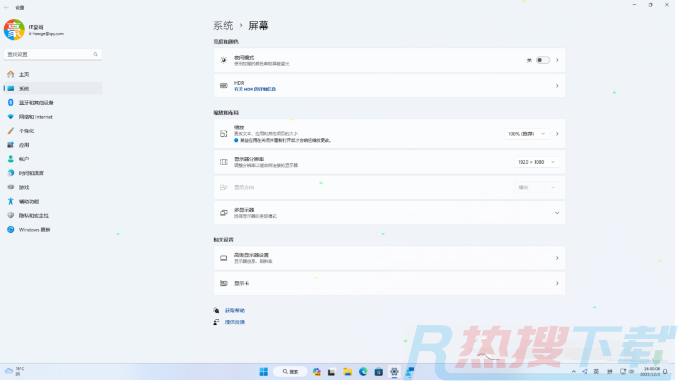The image size is (678, 381).
Task: Select System (系统) in the sidebar
Action: pos(53,89)
